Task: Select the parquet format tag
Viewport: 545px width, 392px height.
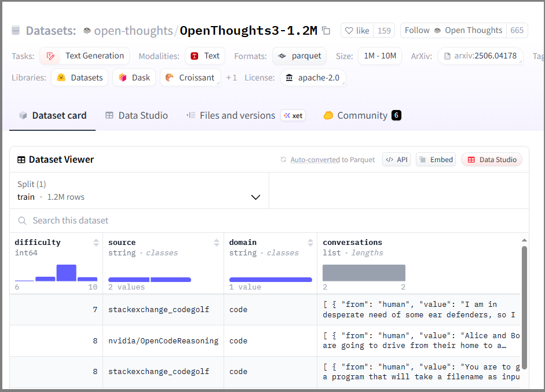Action: click(299, 56)
